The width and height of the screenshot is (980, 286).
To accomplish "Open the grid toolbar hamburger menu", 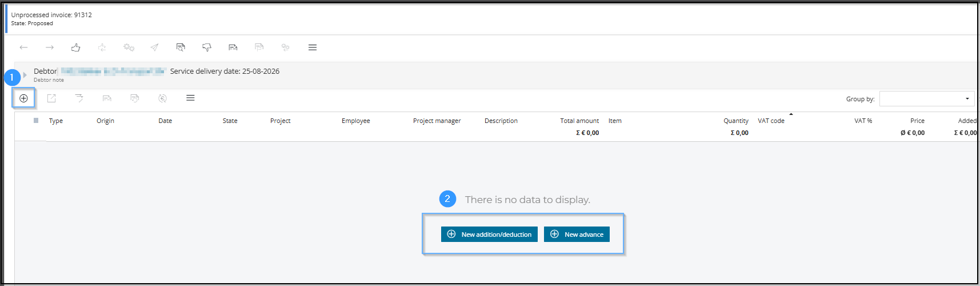I will pyautogui.click(x=190, y=98).
